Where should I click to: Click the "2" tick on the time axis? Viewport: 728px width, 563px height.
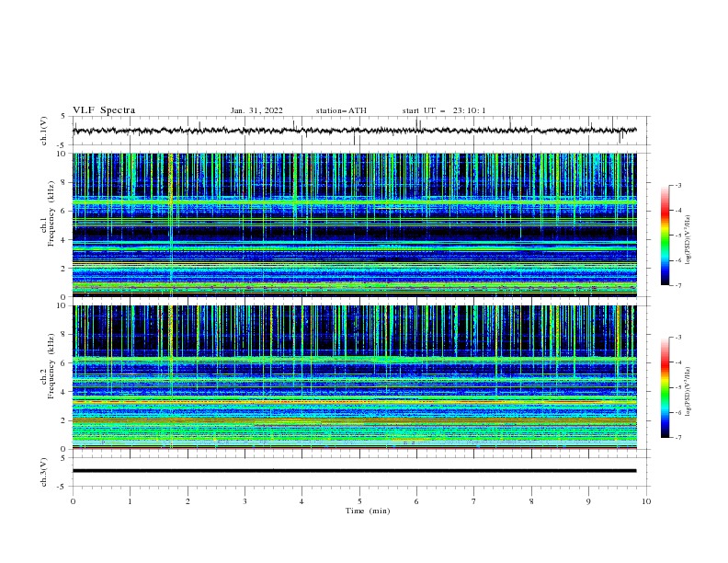coord(188,501)
